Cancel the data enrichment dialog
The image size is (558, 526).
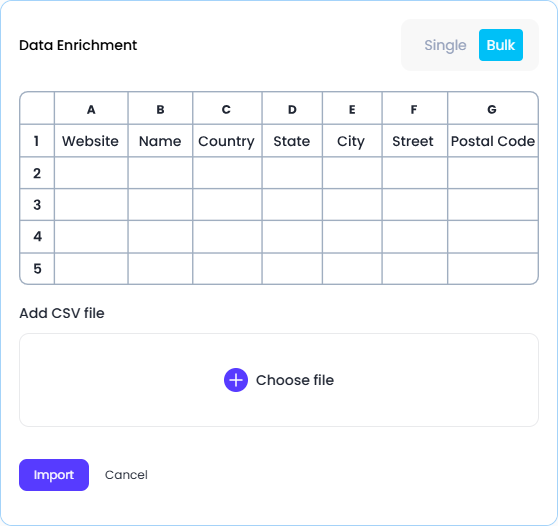(x=126, y=475)
